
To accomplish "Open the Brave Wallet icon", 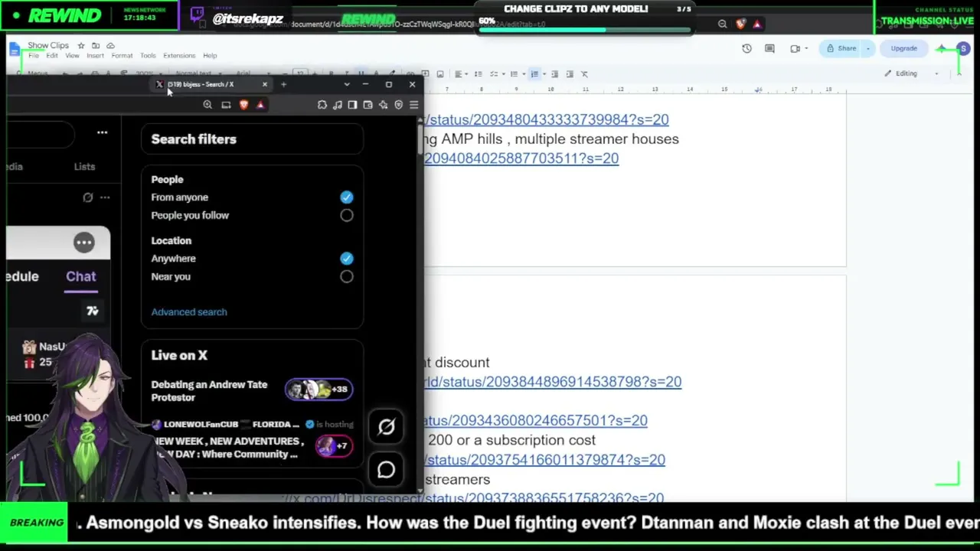I will (367, 105).
